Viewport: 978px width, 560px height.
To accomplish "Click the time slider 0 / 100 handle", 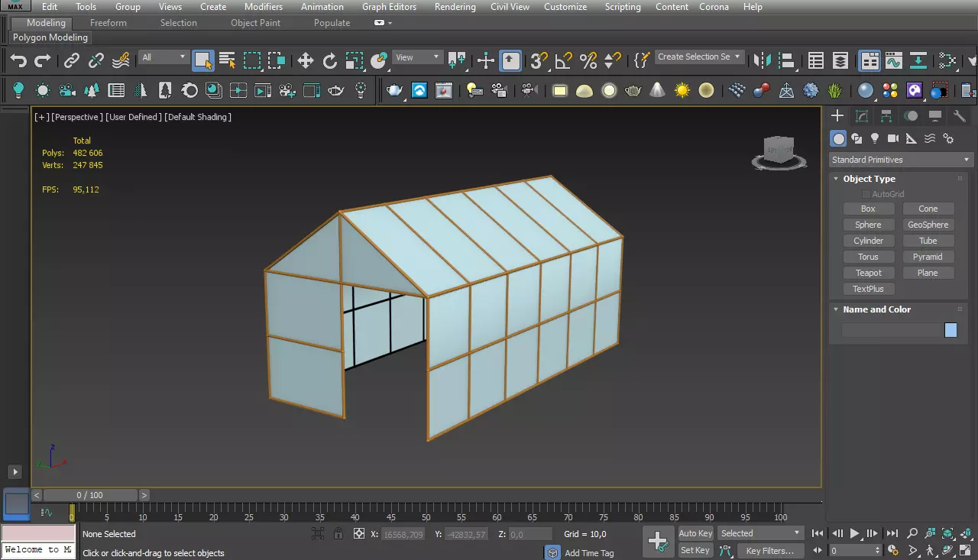I will point(89,495).
